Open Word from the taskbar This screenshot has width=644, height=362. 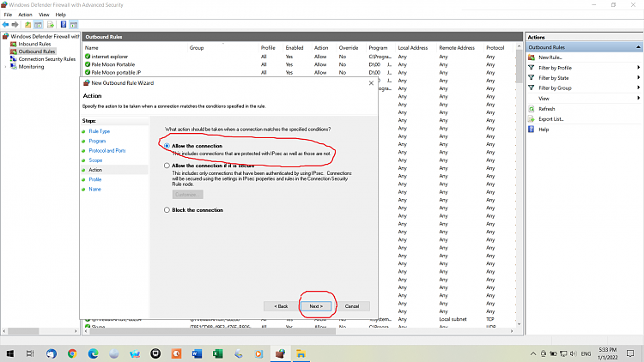[x=197, y=353]
